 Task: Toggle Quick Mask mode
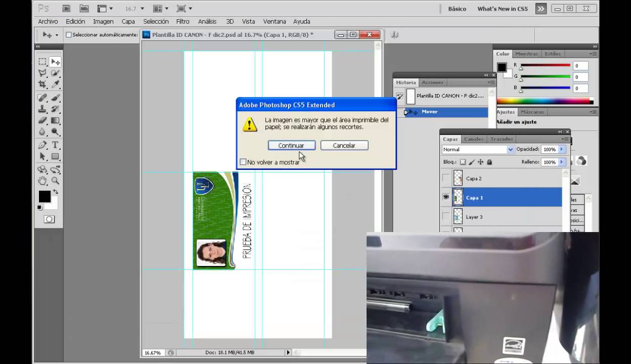pyautogui.click(x=49, y=219)
